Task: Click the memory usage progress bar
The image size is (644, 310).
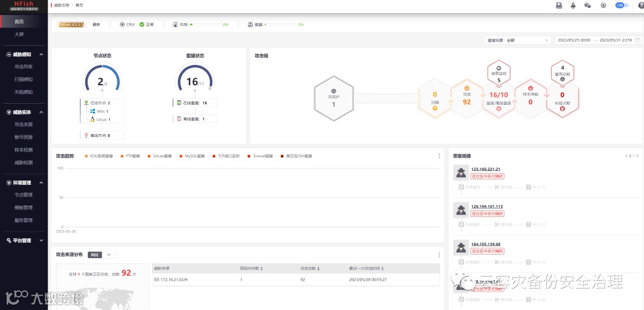Action: coord(205,24)
